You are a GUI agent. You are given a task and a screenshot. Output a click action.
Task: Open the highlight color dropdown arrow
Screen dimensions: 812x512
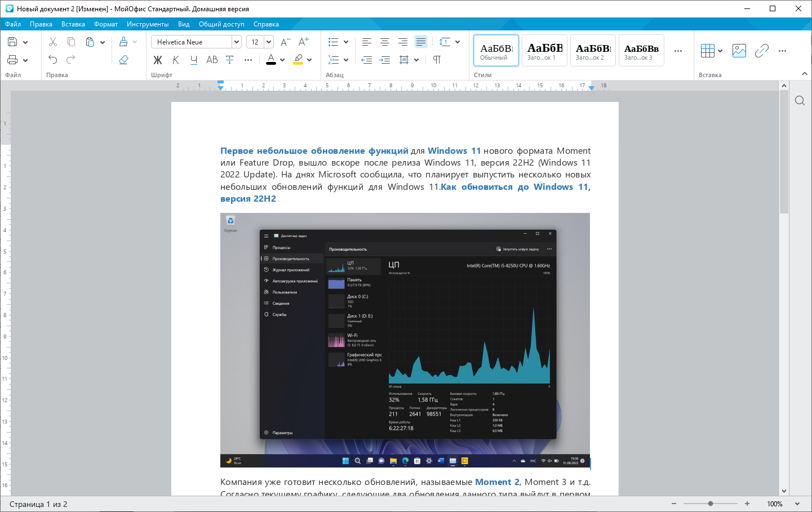(309, 60)
